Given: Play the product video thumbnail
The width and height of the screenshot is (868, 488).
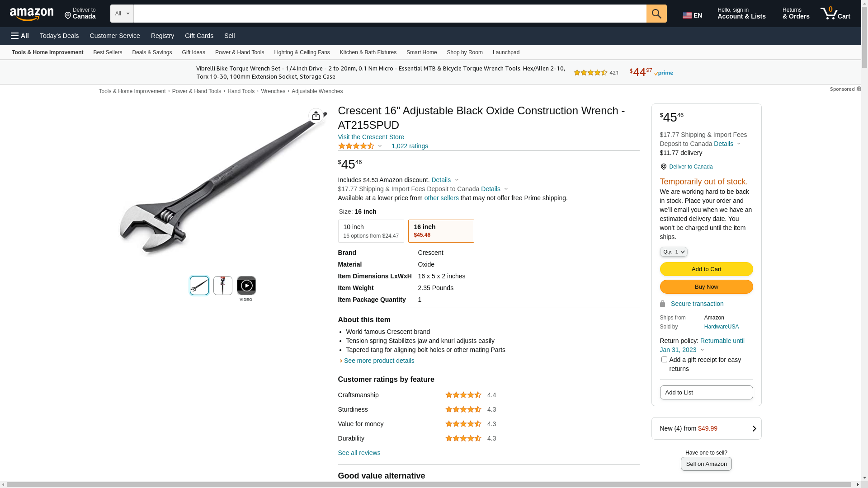Looking at the screenshot, I should (x=246, y=286).
